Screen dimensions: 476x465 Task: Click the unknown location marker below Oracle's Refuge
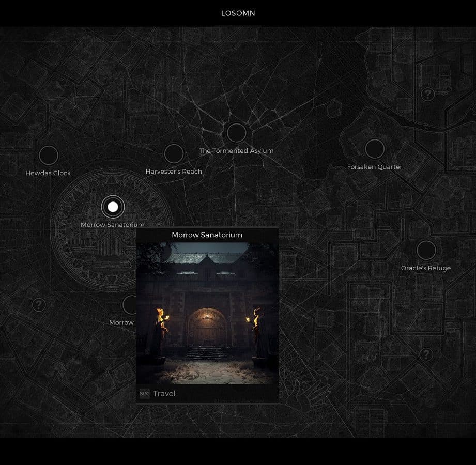pyautogui.click(x=426, y=354)
